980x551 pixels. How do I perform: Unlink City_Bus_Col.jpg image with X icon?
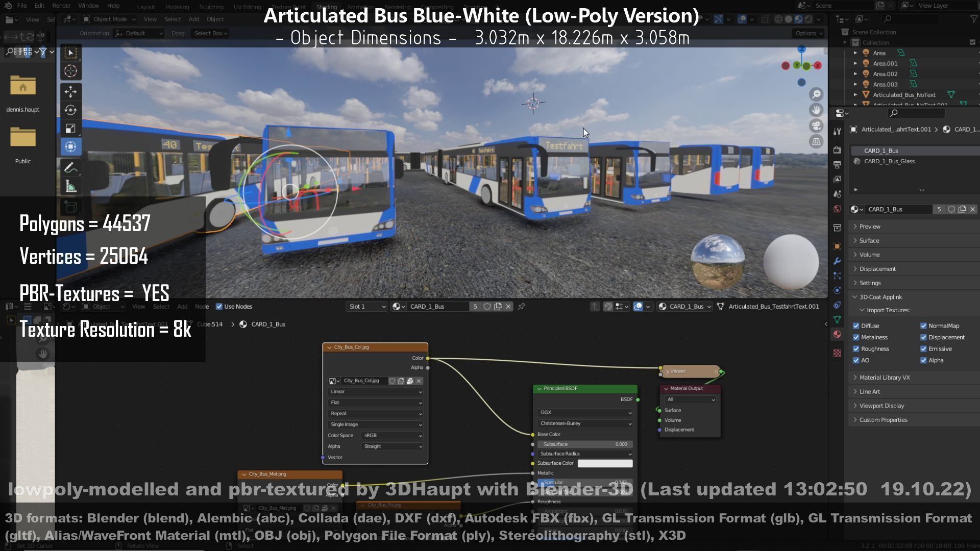419,381
